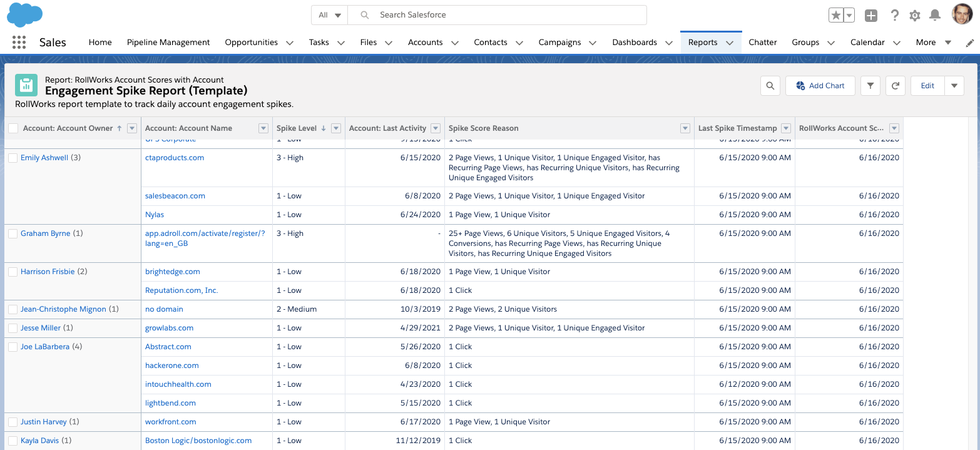
Task: Open the Reports tab
Action: [x=703, y=43]
